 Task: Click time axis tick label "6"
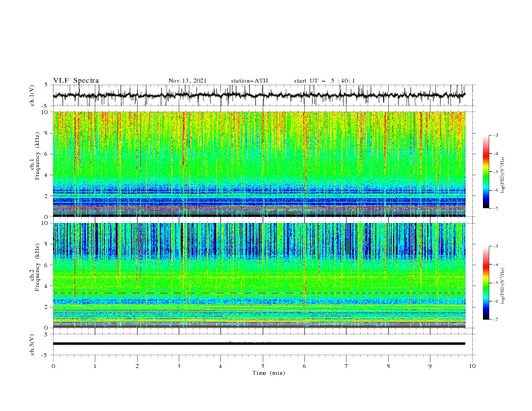tap(304, 366)
